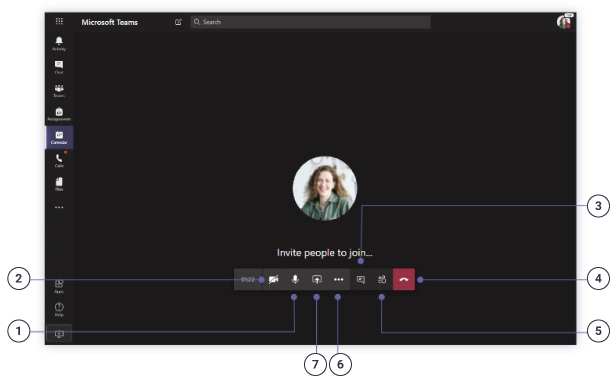Open Calls phone icon in sidebar
The image size is (615, 384).
pos(59,160)
